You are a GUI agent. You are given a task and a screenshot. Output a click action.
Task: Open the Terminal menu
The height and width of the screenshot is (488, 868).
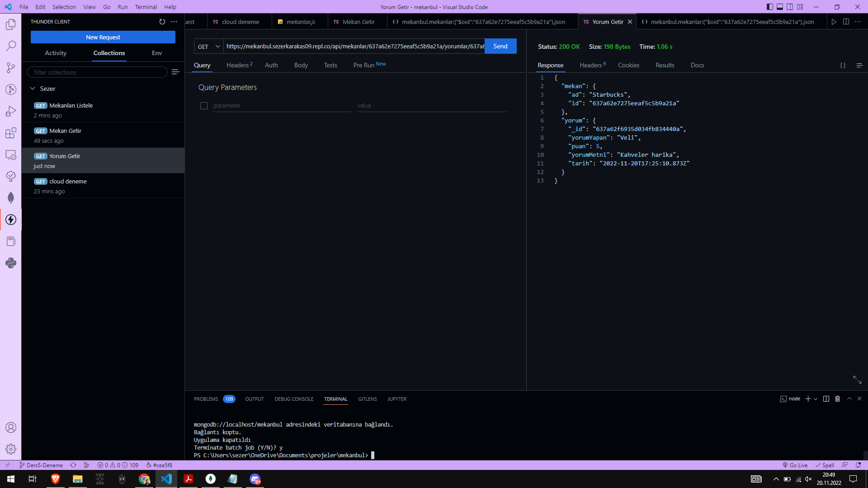coord(146,7)
